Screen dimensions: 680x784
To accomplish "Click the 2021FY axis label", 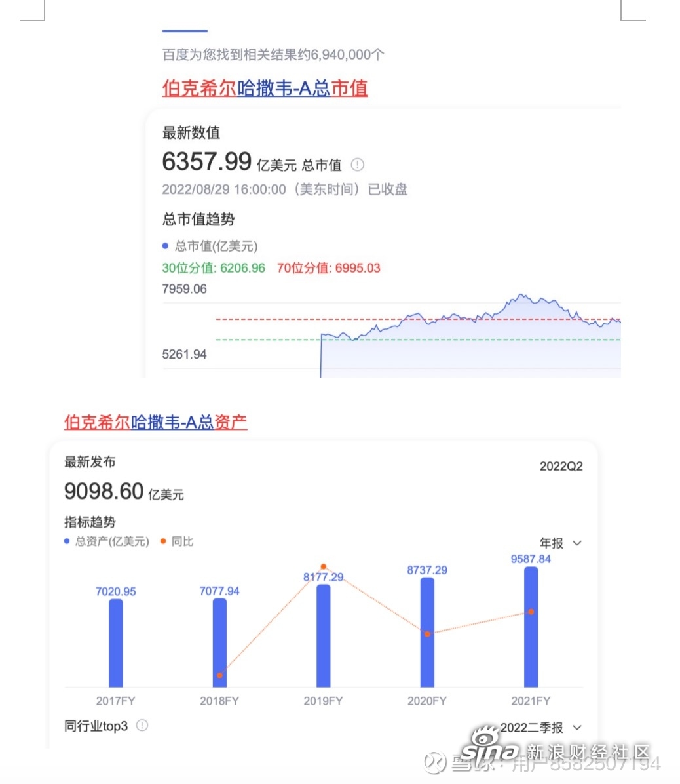I will [531, 701].
